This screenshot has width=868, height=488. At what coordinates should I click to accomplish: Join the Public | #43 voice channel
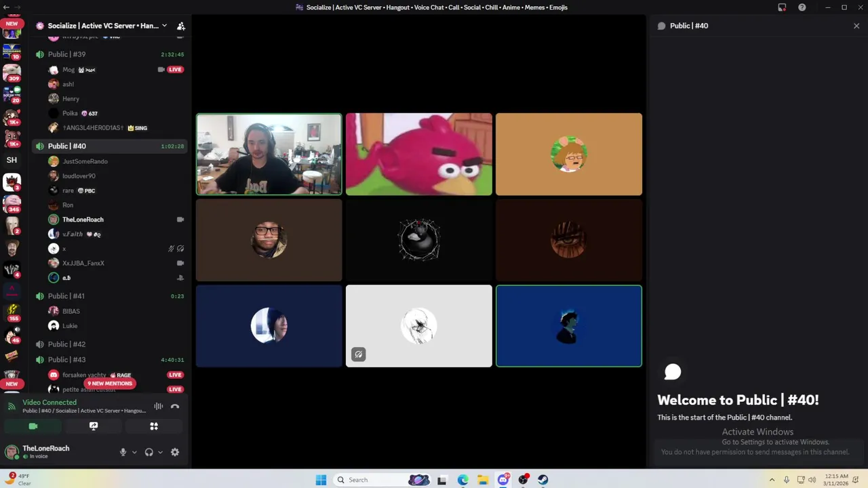(x=110, y=360)
